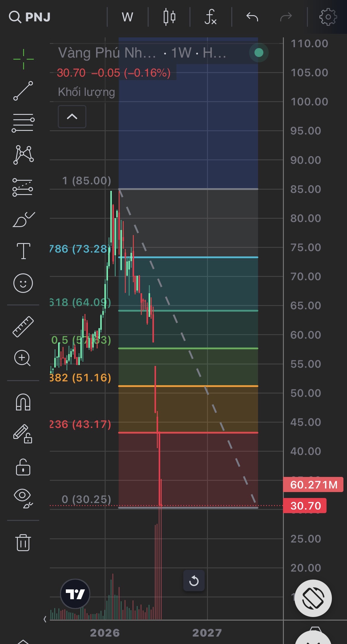Viewport: 347px width, 644px height.
Task: Click the 110.00 price scale label
Action: 309,44
